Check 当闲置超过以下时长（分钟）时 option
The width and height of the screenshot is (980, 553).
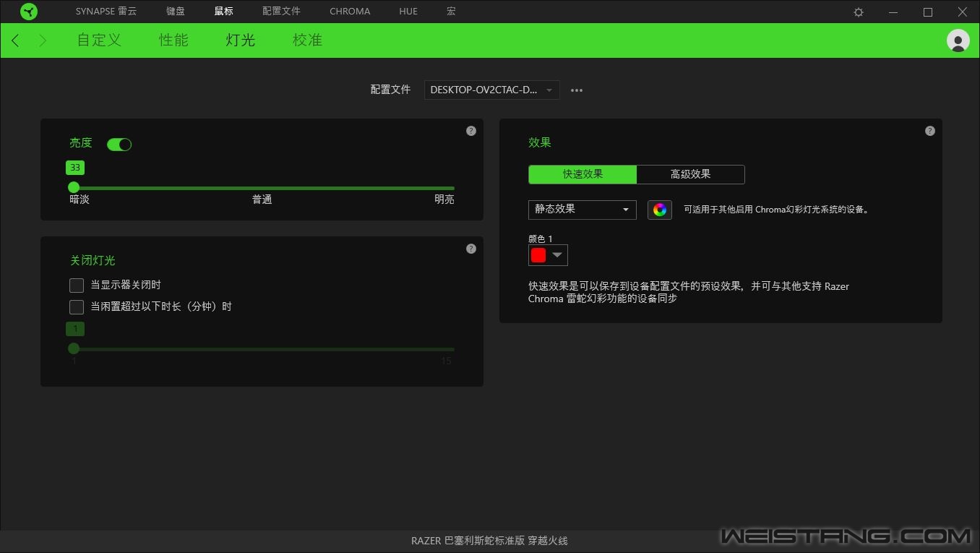click(x=77, y=307)
